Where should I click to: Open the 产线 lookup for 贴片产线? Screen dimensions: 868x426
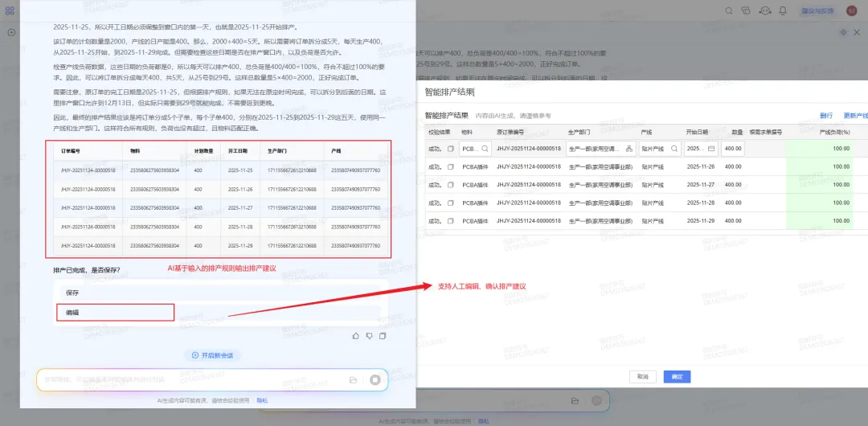[x=674, y=149]
